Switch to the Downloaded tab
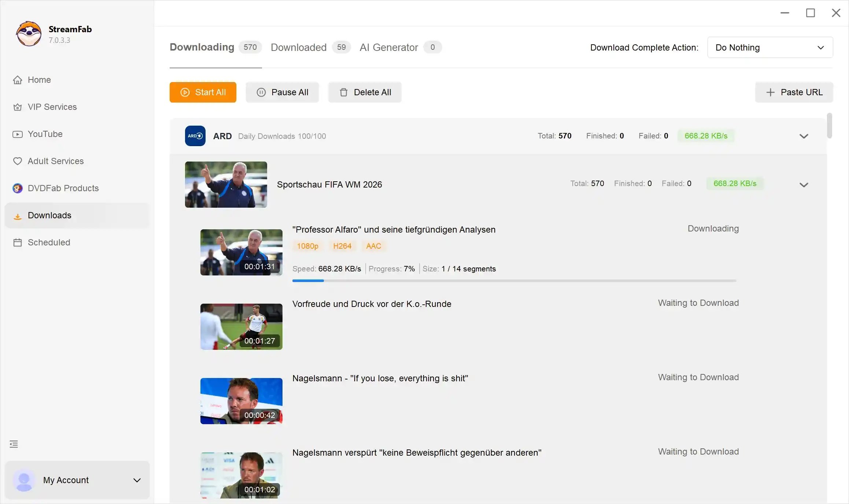This screenshot has height=504, width=849. (x=310, y=47)
